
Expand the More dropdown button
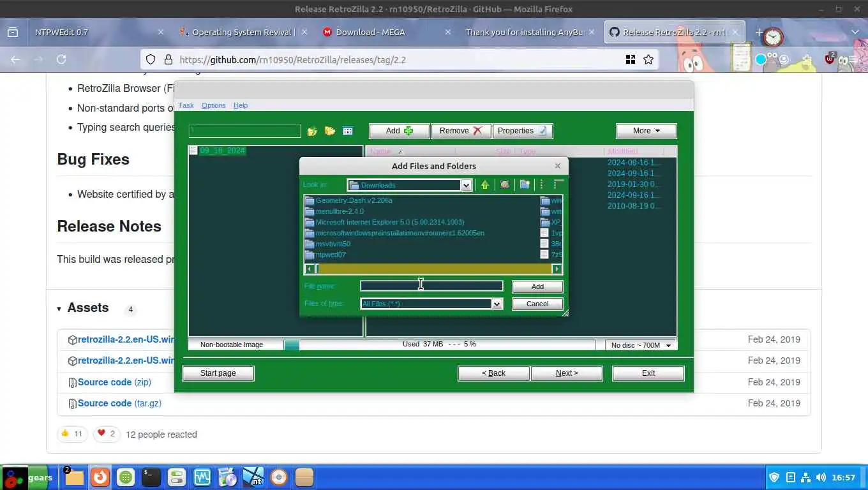pyautogui.click(x=646, y=131)
